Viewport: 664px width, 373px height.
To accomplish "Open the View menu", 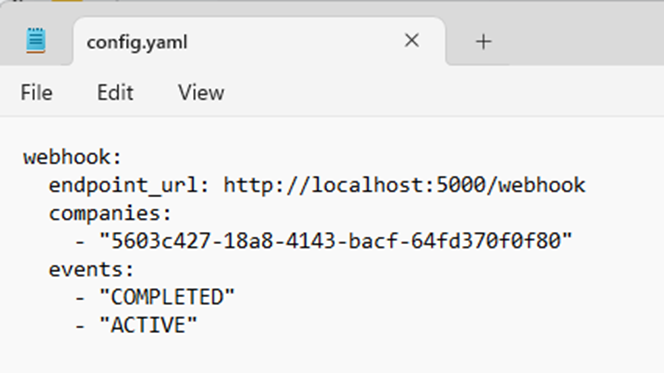I will [201, 92].
